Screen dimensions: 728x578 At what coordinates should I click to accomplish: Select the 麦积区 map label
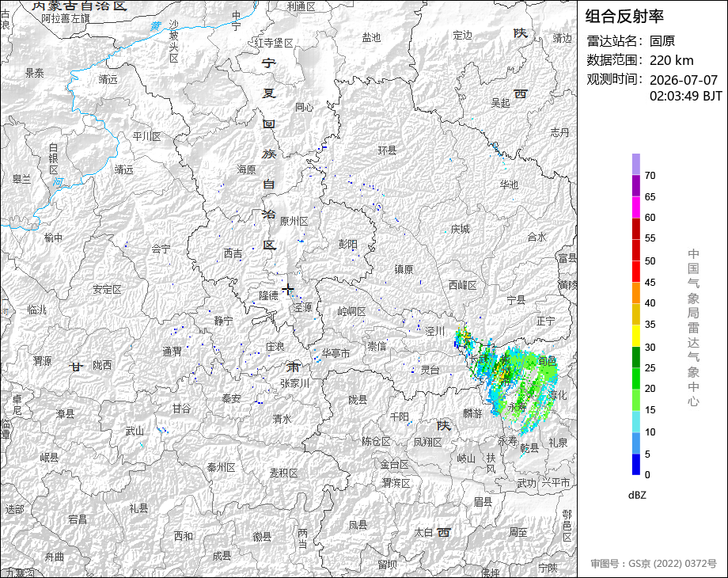283,473
